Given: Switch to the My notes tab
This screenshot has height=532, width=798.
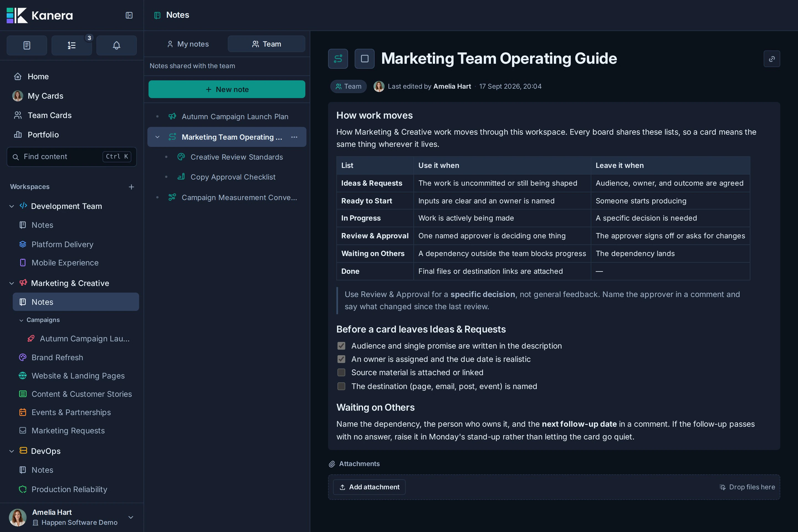Looking at the screenshot, I should (x=188, y=44).
